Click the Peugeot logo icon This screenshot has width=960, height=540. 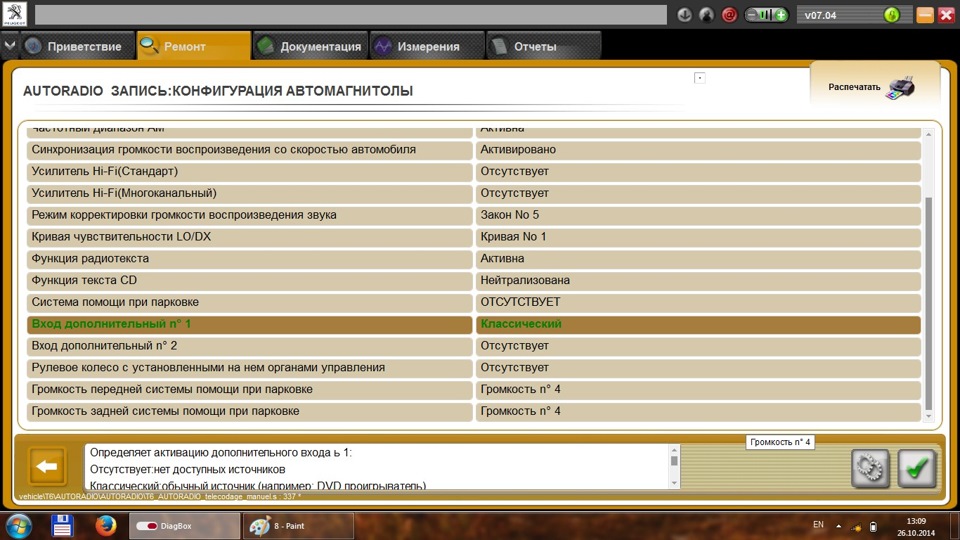pyautogui.click(x=15, y=13)
